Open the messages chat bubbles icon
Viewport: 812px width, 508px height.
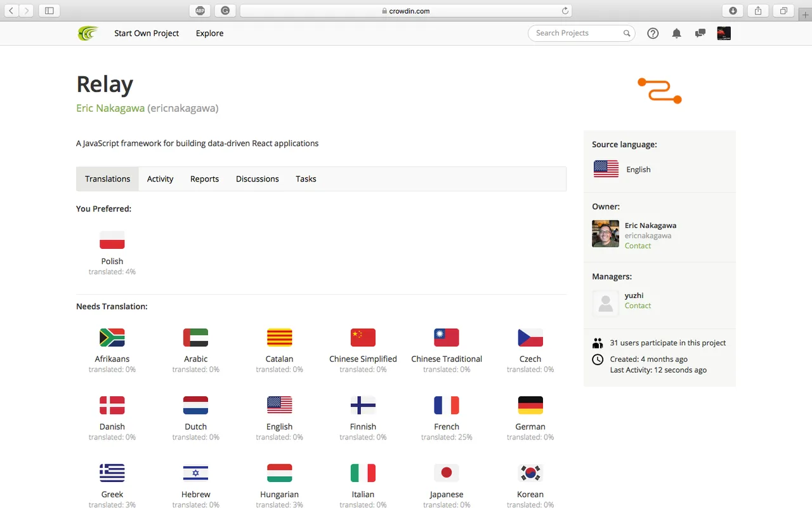700,34
